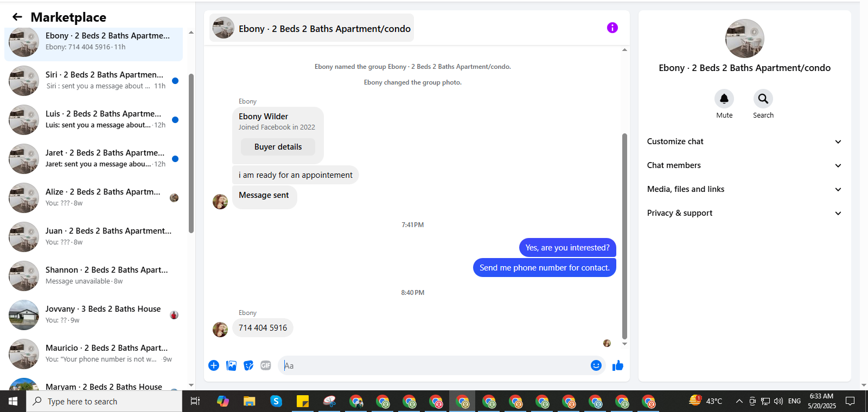Click 'Yes, are you interested?' message bubble
The height and width of the screenshot is (412, 868).
(x=567, y=248)
